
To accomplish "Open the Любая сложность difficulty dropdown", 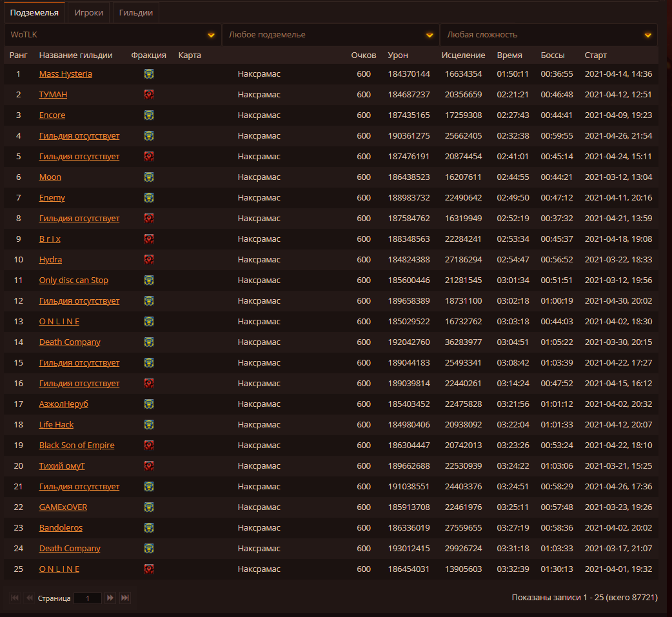I will pyautogui.click(x=549, y=35).
